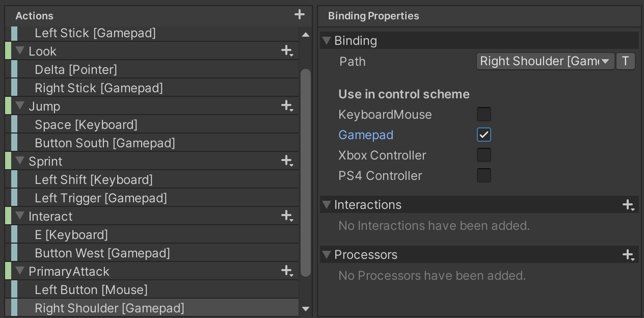The image size is (644, 318).
Task: Collapse the Binding section
Action: (x=327, y=41)
